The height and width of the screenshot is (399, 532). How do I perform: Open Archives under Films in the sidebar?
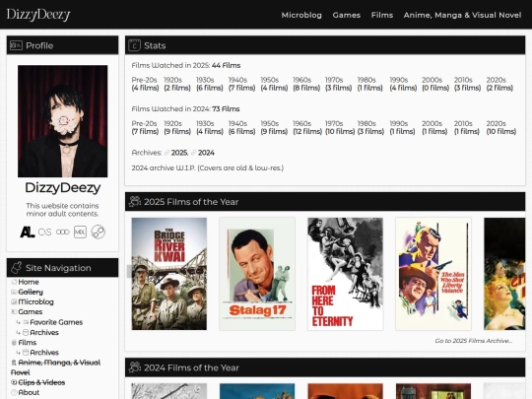tap(44, 352)
